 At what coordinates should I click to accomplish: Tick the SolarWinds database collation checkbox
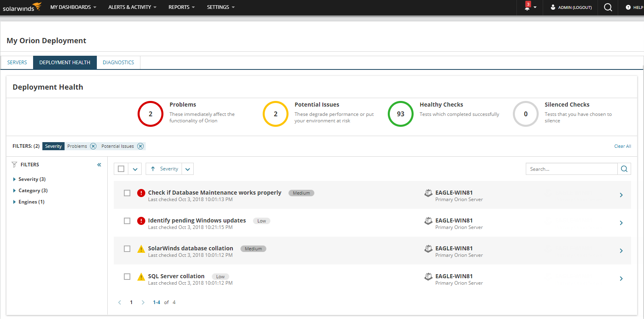click(127, 249)
